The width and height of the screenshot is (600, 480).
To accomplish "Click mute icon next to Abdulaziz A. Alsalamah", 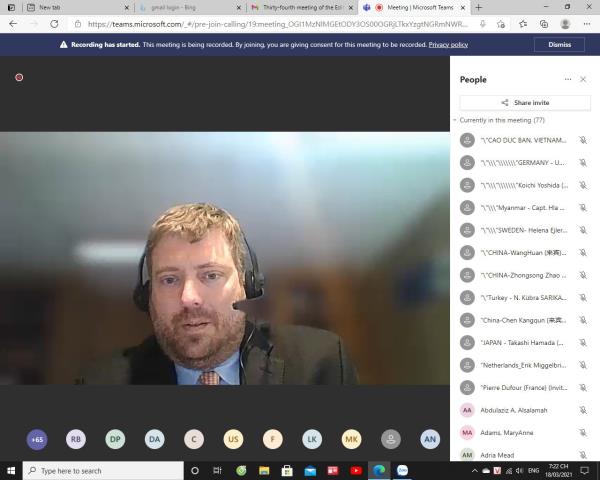I will click(x=582, y=410).
